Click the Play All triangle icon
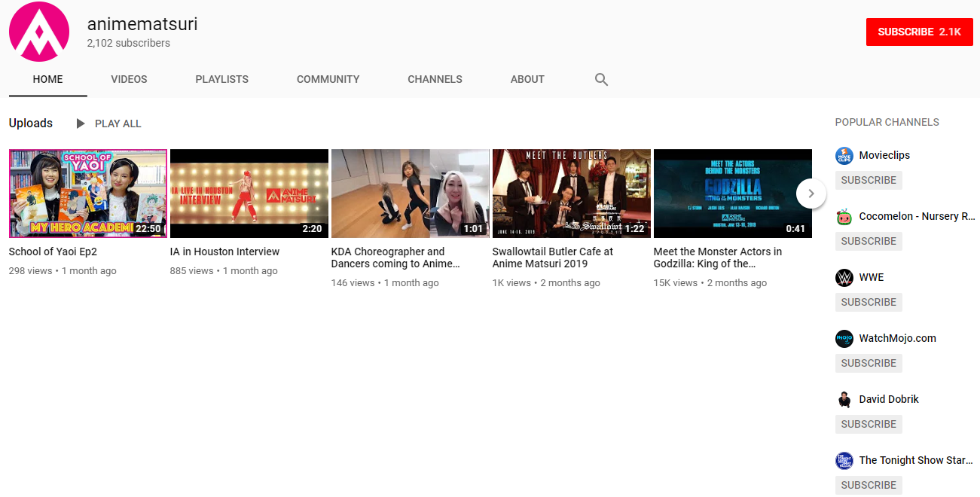This screenshot has width=980, height=497. (x=81, y=123)
